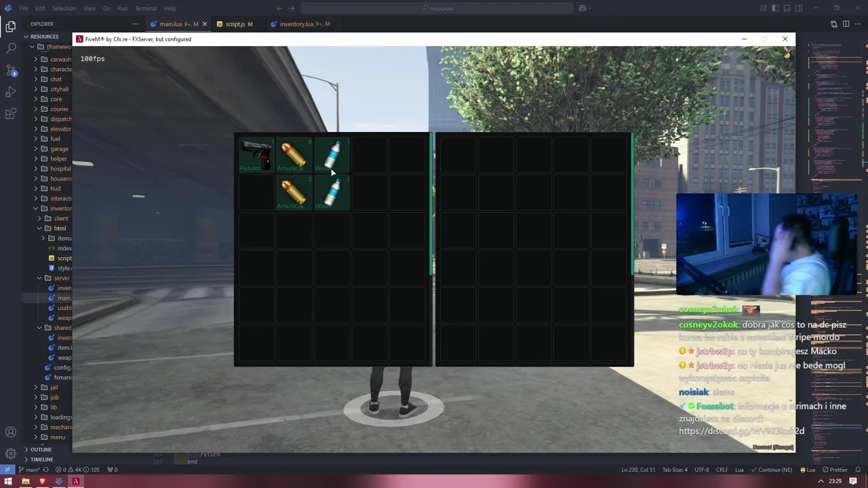
Task: Open Explorer Views and More Actions ellipsis
Action: point(135,24)
